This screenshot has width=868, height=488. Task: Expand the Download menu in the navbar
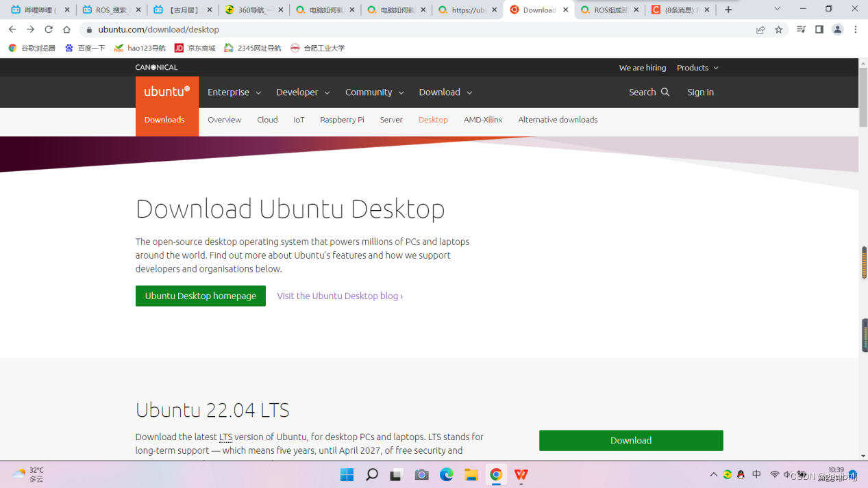coord(445,92)
